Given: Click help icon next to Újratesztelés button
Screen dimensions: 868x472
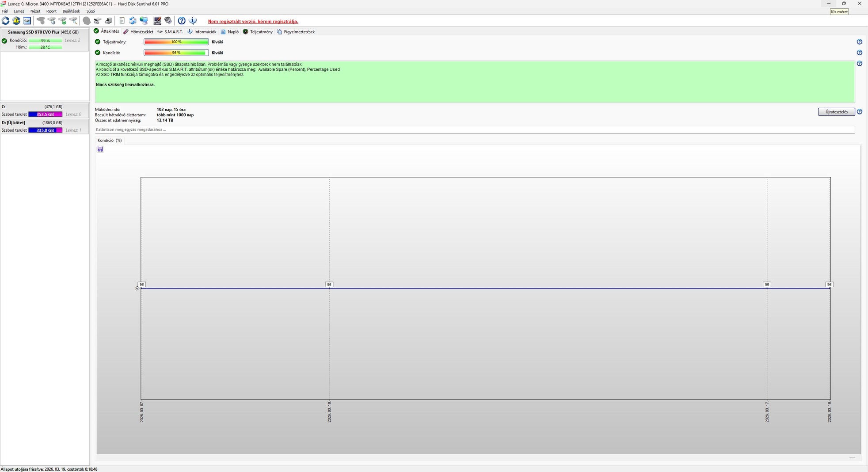Looking at the screenshot, I should (859, 112).
